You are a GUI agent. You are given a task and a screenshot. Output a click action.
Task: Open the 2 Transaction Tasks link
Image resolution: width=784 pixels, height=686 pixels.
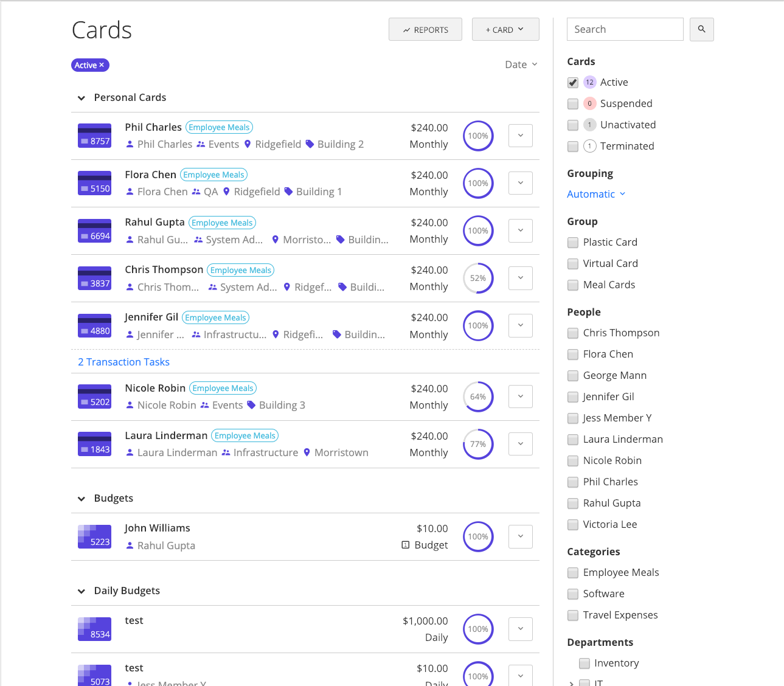[123, 362]
